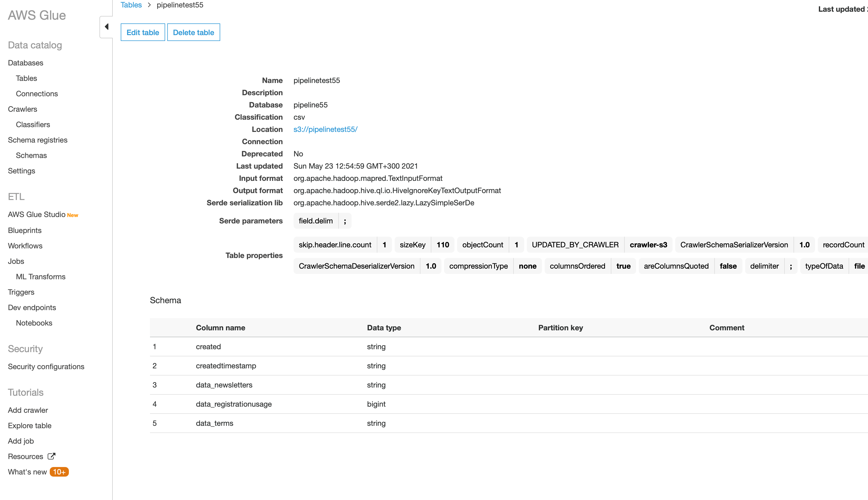Open the Connections sidebar item
The image size is (868, 500).
coord(37,94)
